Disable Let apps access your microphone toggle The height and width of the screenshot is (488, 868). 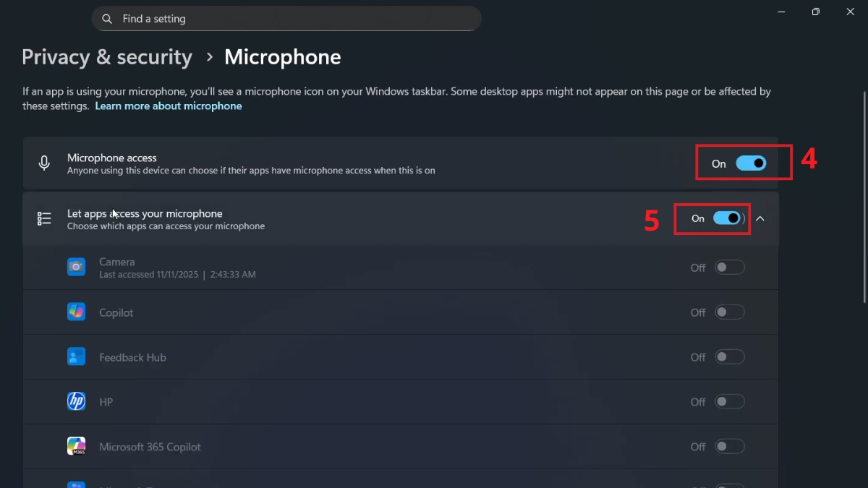(727, 218)
